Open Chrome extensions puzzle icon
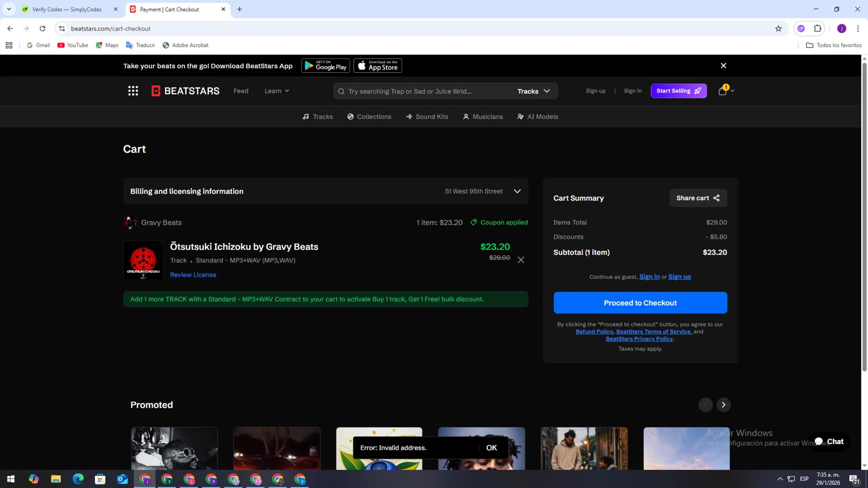Viewport: 868px width, 488px height. coord(818,28)
